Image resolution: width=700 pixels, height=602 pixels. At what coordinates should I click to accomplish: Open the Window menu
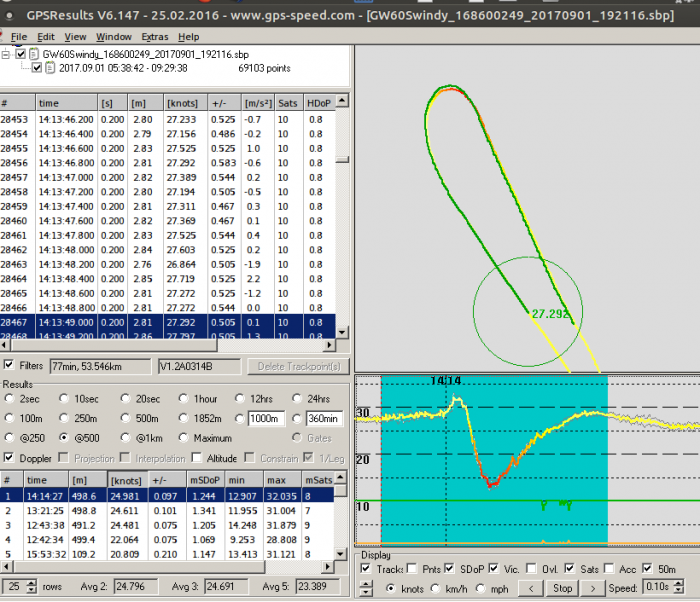click(114, 37)
